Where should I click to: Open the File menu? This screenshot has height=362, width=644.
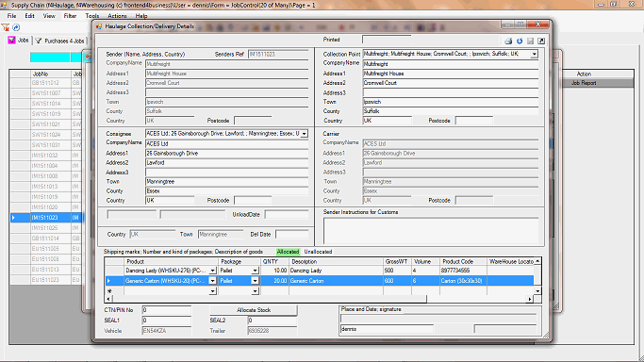tap(11, 16)
